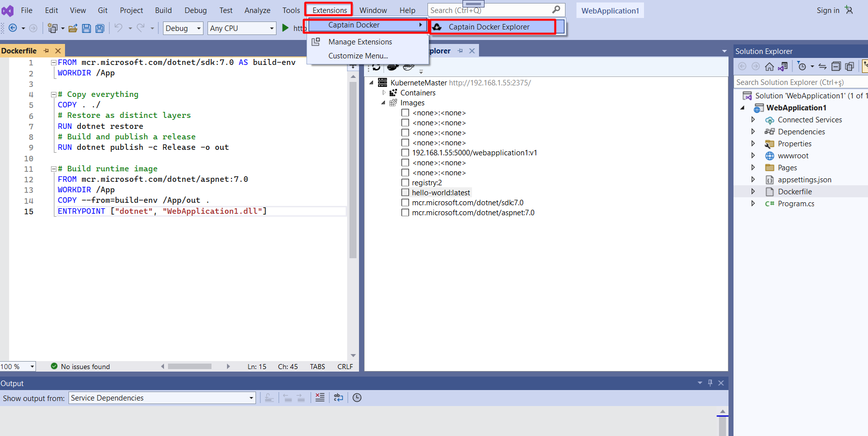This screenshot has width=868, height=436.
Task: Click the editor horizontal scrollbar thumb
Action: point(189,367)
